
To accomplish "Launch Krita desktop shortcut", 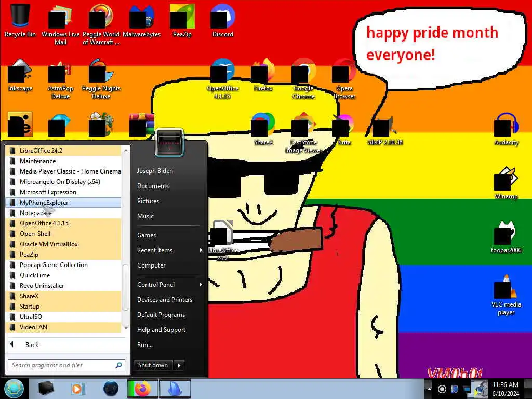I will 344,129.
